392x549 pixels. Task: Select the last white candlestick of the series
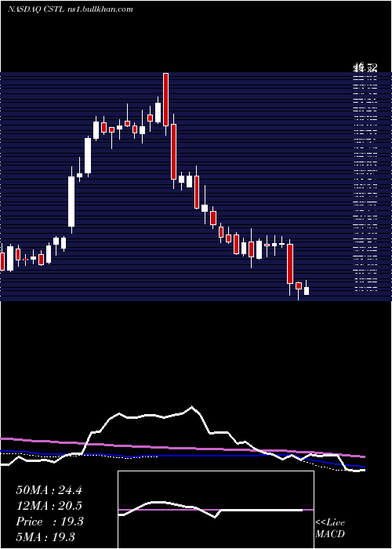(307, 291)
